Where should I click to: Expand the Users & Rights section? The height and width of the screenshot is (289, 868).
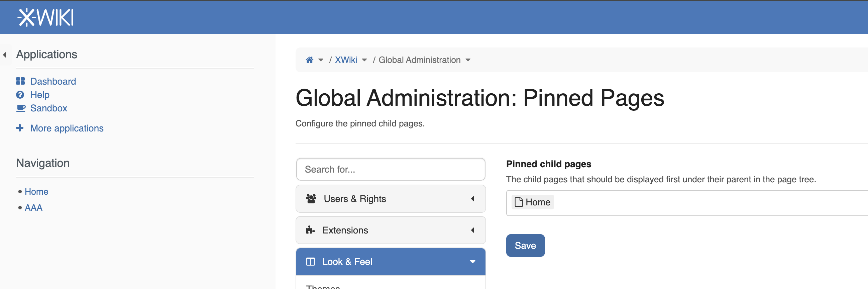click(x=472, y=199)
